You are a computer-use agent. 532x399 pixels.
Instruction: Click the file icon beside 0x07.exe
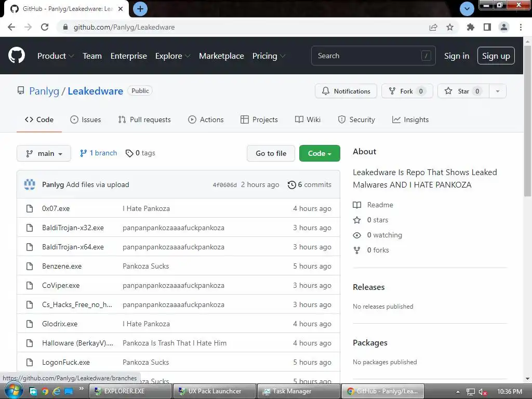(30, 208)
